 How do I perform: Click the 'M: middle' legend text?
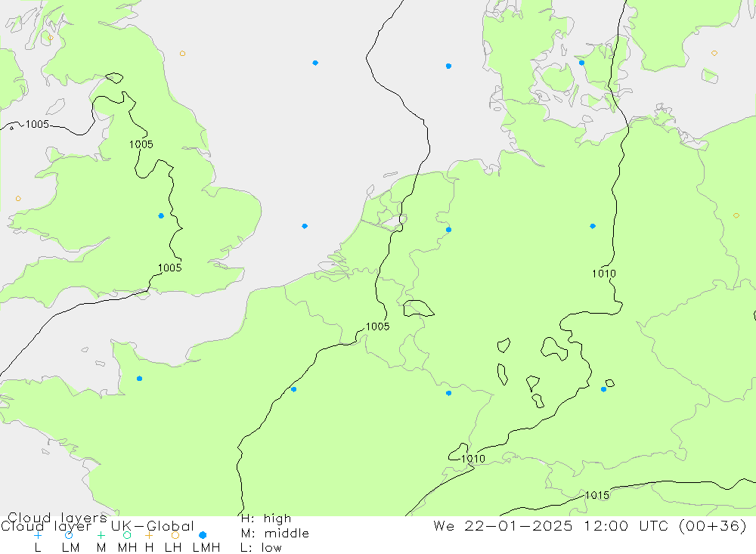275,534
